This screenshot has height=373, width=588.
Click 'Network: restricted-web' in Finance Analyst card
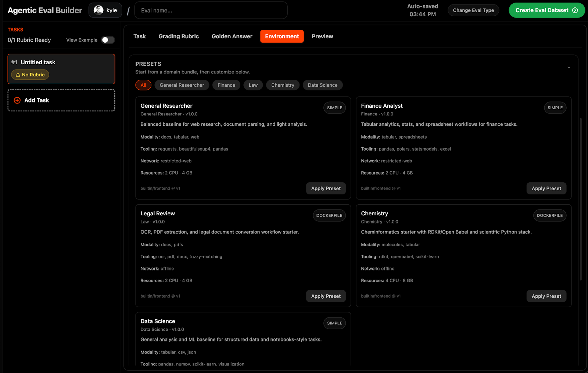pyautogui.click(x=387, y=161)
